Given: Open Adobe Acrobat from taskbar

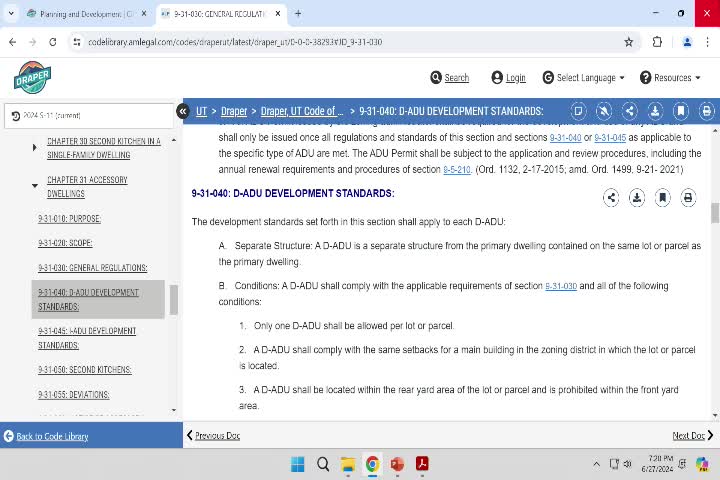Looking at the screenshot, I should pyautogui.click(x=422, y=464).
